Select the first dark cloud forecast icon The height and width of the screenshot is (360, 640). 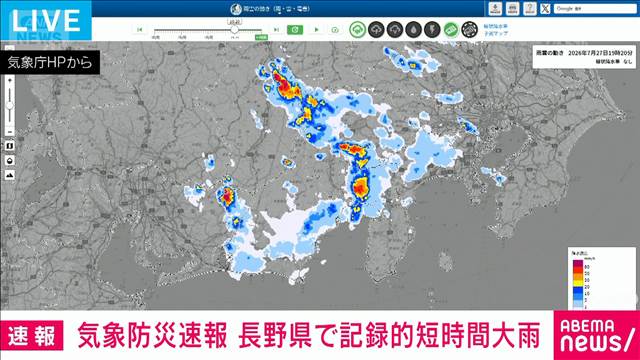pos(376,30)
